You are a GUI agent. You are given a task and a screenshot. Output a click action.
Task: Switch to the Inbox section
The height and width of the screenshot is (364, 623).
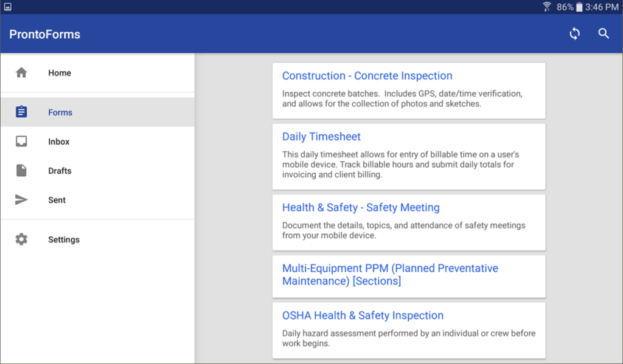pos(58,141)
